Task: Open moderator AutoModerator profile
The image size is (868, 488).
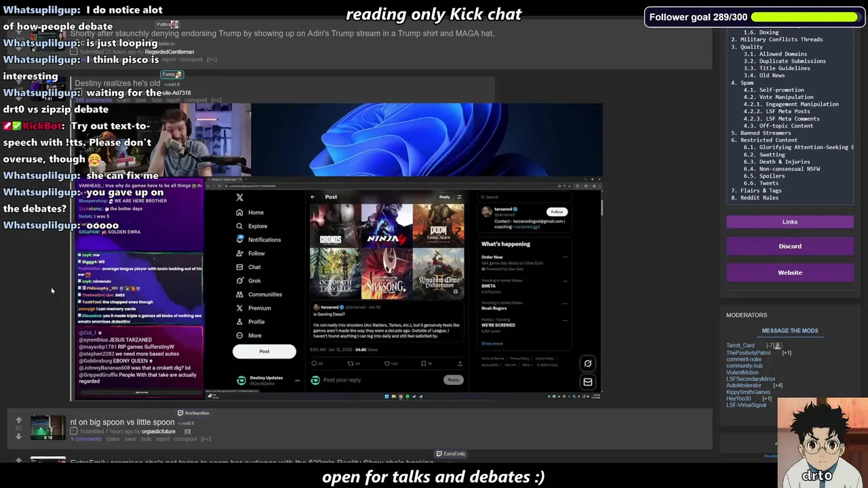Action: 744,386
